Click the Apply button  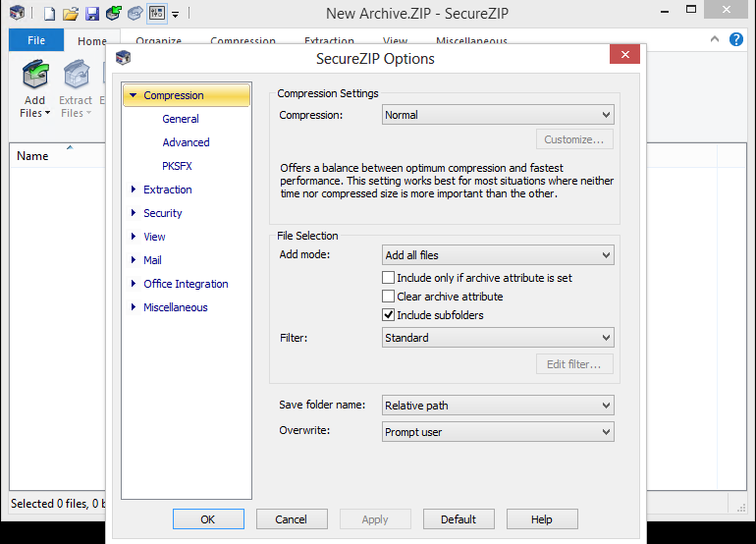click(x=375, y=519)
